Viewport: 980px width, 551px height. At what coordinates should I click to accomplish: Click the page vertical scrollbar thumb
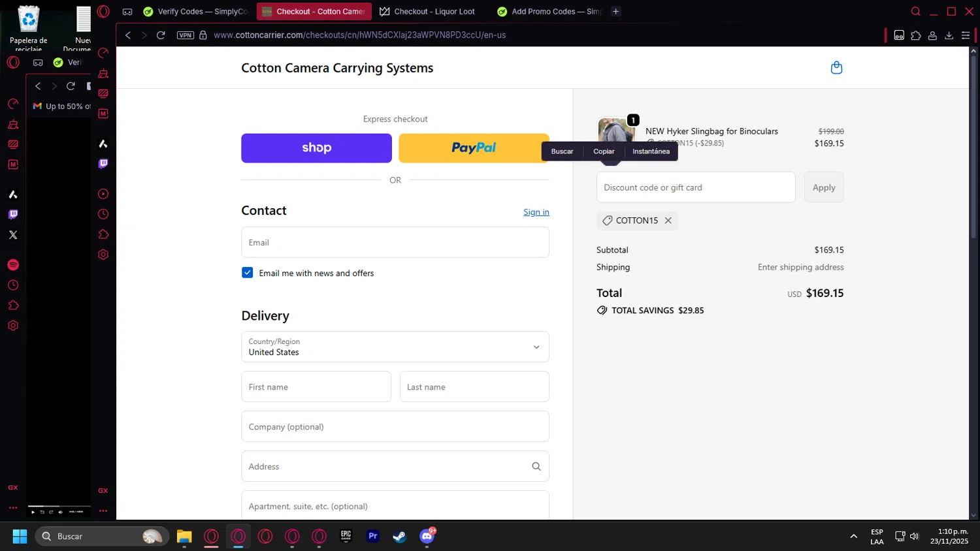[x=974, y=147]
